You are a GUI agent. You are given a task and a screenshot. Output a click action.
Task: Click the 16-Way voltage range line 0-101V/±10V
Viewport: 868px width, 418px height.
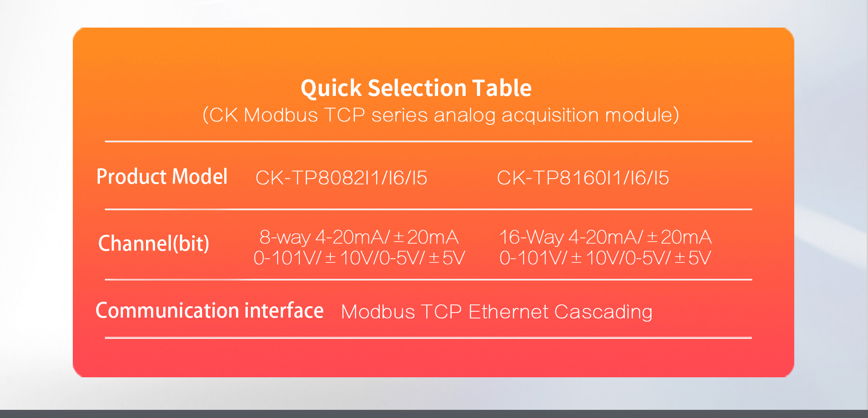605,258
